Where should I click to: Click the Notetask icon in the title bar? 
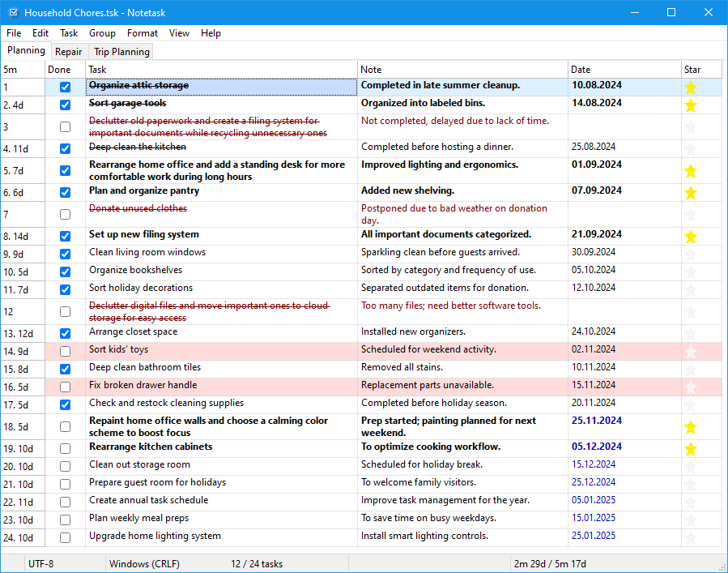coord(12,11)
